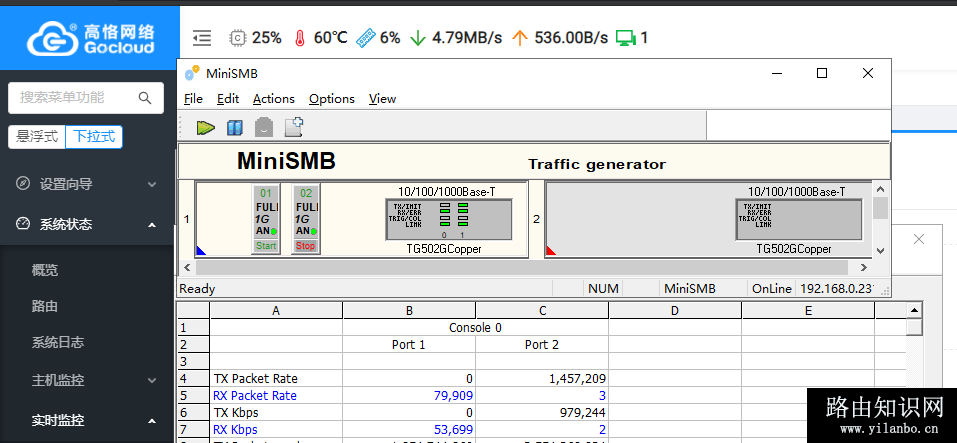Open 系统日志 in the sidebar
The image size is (957, 443).
tap(58, 342)
